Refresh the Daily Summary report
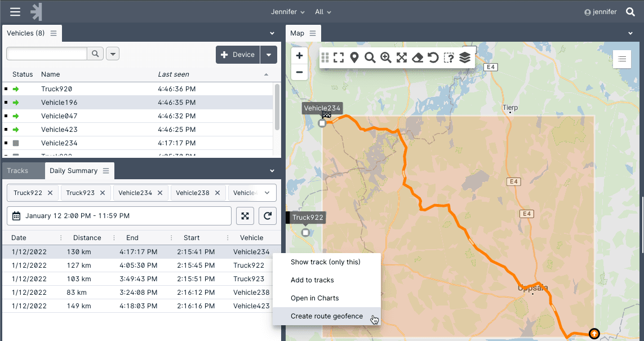The image size is (644, 341). pos(268,216)
